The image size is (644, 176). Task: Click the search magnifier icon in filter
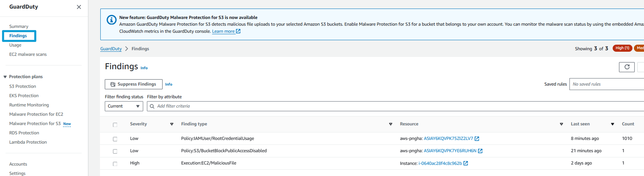click(152, 106)
